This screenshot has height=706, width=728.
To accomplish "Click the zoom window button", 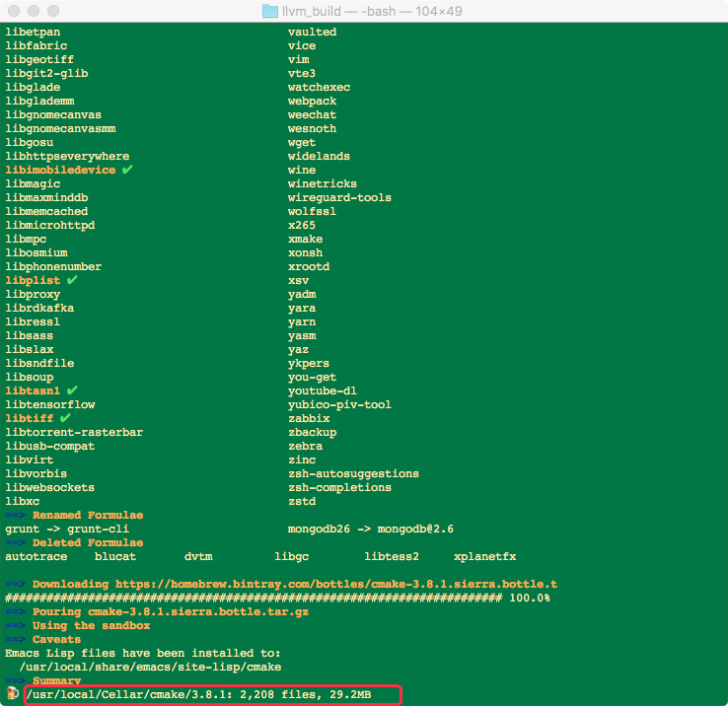I will [x=53, y=11].
